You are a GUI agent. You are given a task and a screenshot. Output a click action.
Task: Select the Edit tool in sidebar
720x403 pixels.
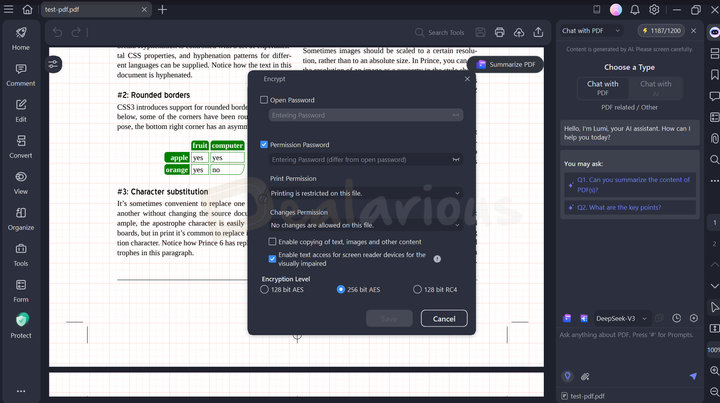tap(21, 111)
